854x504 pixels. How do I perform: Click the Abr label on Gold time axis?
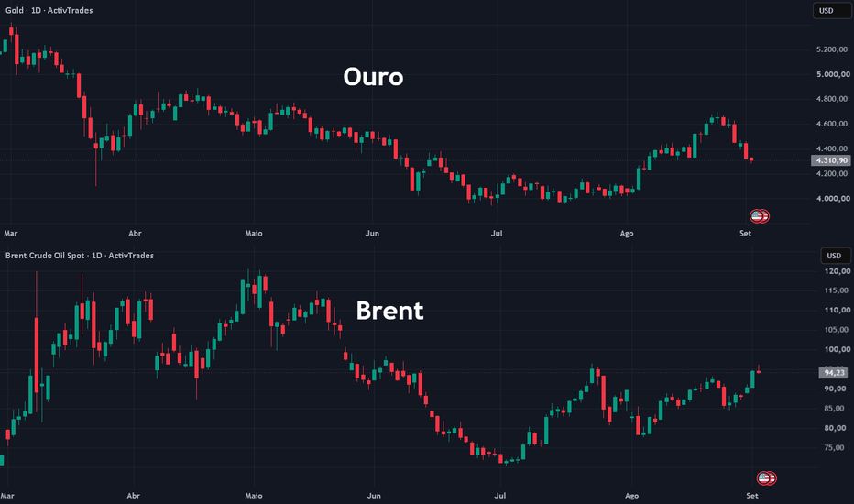tap(135, 233)
